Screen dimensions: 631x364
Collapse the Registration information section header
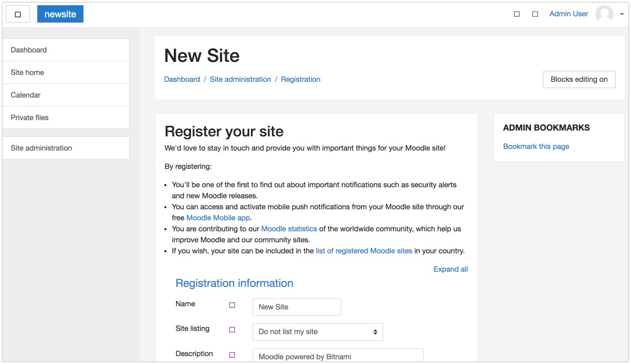click(x=234, y=283)
